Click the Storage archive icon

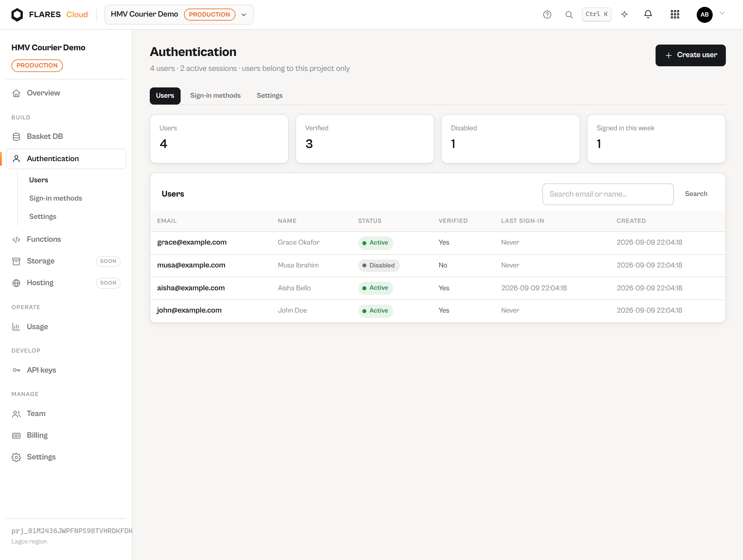coord(16,261)
